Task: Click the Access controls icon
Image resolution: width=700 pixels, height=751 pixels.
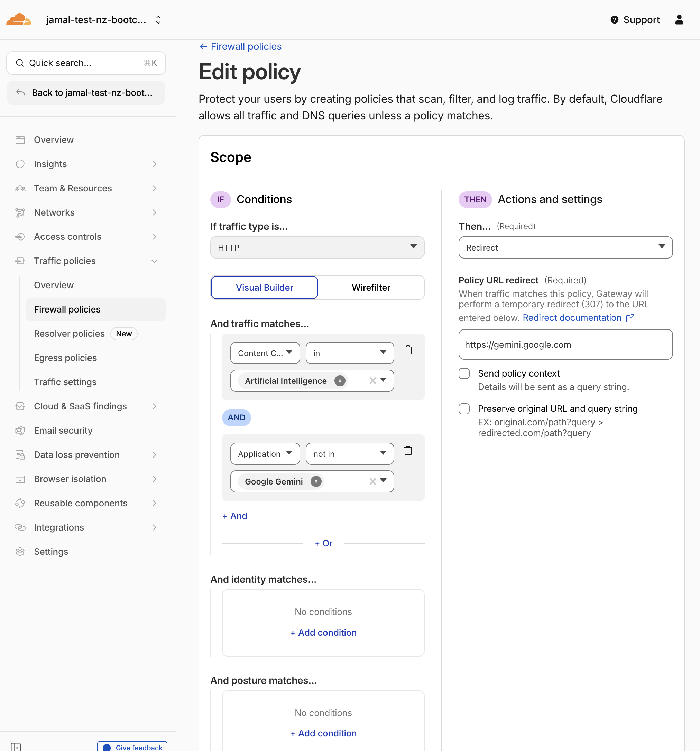Action: pyautogui.click(x=20, y=236)
